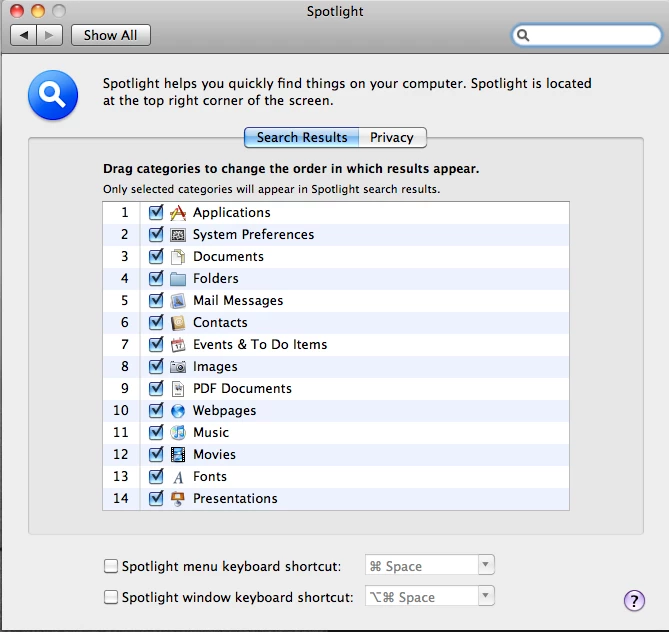This screenshot has height=632, width=669.
Task: Click the red close window button
Action: click(x=17, y=11)
